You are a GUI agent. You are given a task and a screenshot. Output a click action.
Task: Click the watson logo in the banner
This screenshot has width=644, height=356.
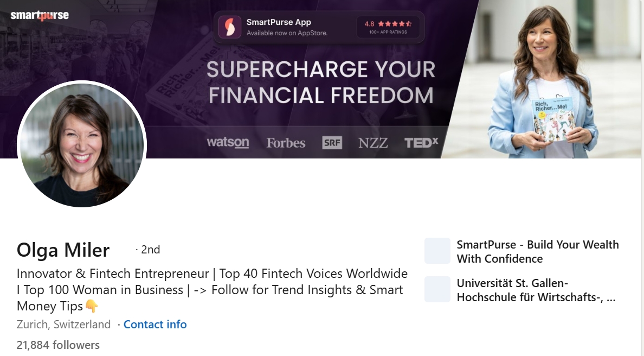point(228,142)
